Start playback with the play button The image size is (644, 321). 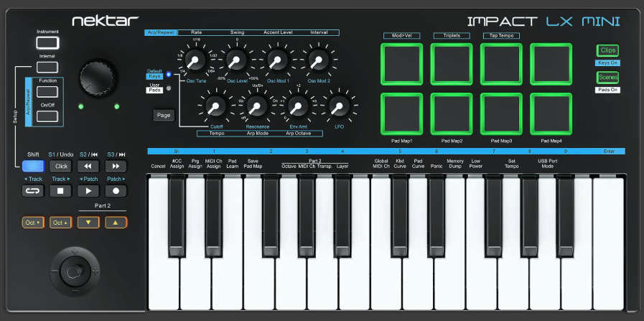(x=88, y=191)
